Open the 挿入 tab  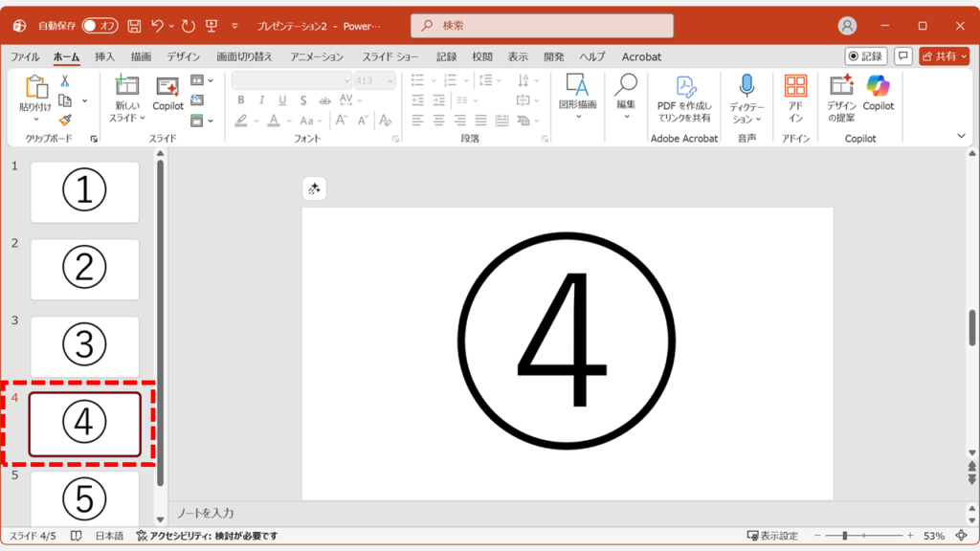(x=105, y=56)
